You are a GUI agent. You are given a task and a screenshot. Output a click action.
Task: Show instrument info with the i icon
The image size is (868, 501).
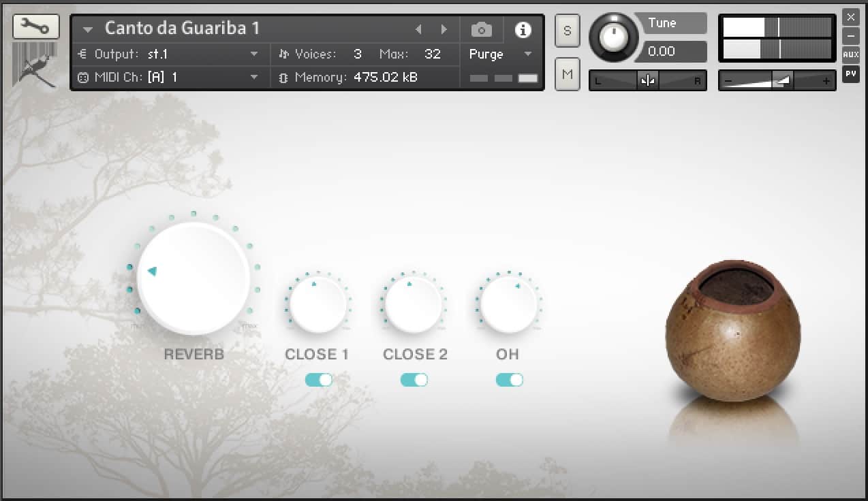[523, 30]
